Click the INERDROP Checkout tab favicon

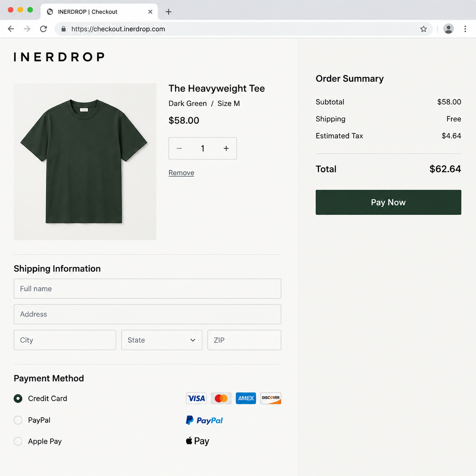(50, 12)
